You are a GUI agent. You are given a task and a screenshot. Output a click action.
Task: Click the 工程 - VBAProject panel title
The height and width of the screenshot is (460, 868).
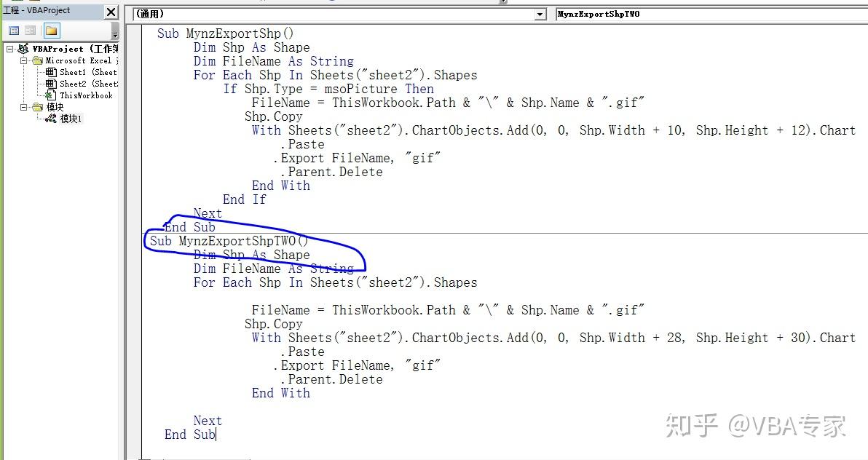(36, 10)
